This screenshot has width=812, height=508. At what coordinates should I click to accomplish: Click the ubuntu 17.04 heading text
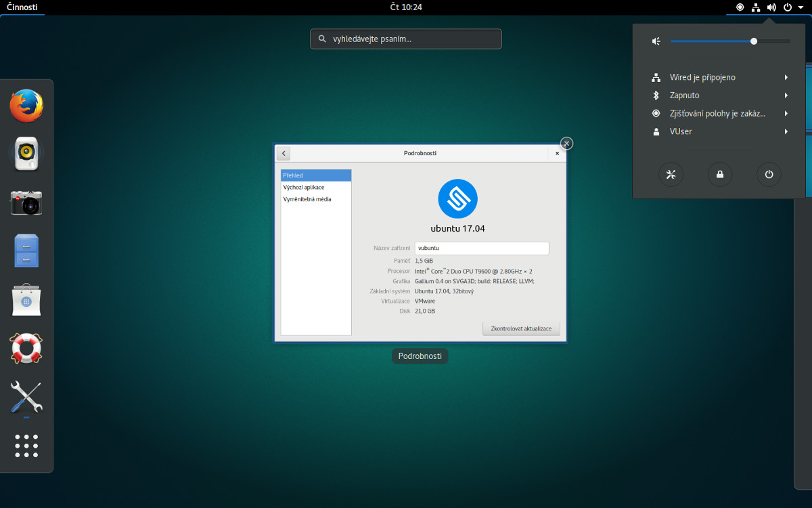(x=458, y=228)
